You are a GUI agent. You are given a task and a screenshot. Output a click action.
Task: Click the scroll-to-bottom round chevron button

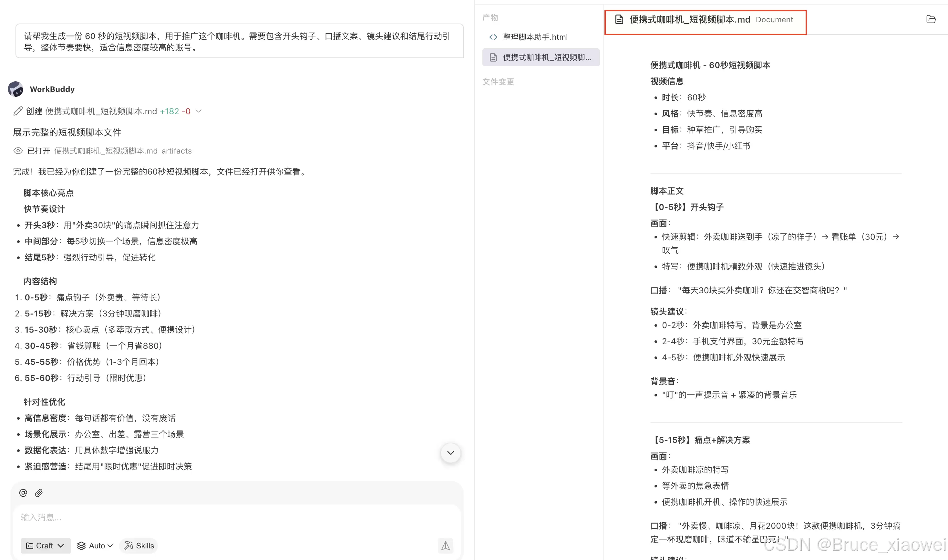click(450, 453)
